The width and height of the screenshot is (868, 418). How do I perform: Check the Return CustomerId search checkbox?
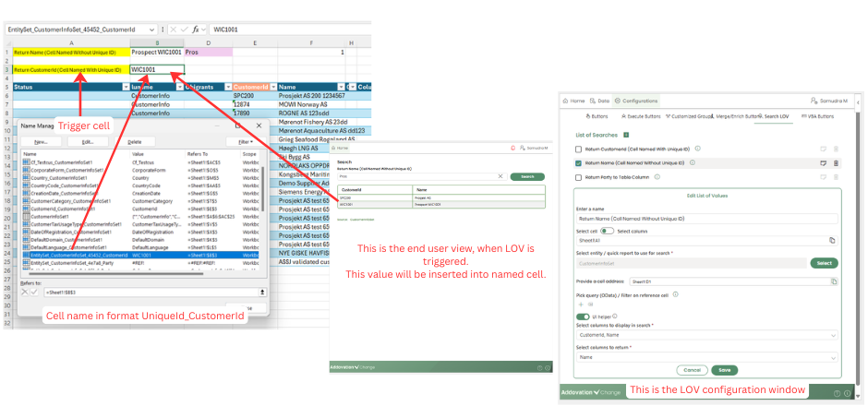pyautogui.click(x=579, y=149)
